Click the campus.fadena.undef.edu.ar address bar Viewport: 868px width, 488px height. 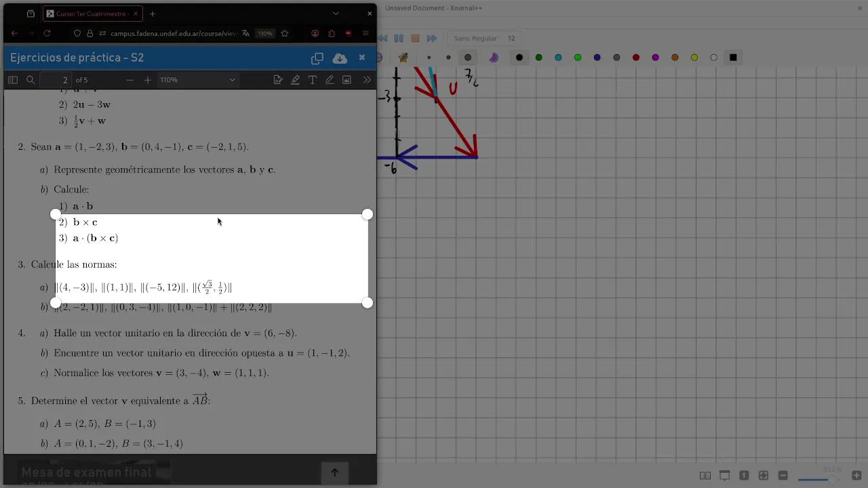[173, 33]
